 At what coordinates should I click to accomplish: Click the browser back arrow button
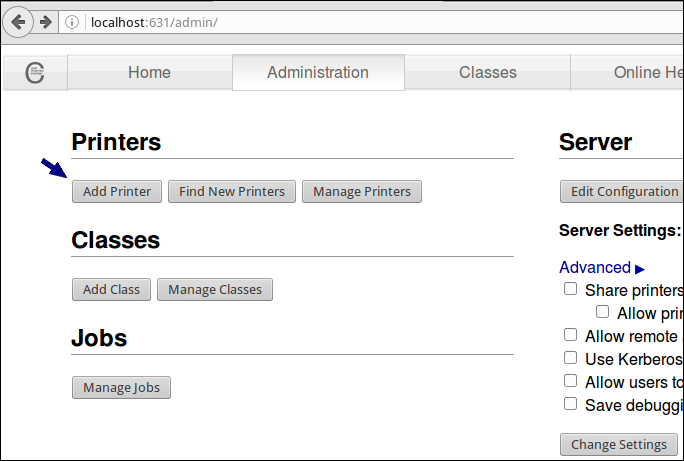[19, 22]
